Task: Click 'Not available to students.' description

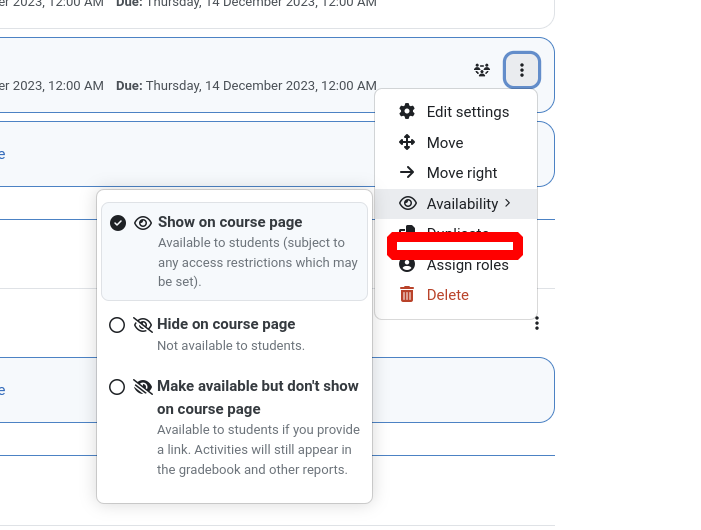Action: coord(231,345)
